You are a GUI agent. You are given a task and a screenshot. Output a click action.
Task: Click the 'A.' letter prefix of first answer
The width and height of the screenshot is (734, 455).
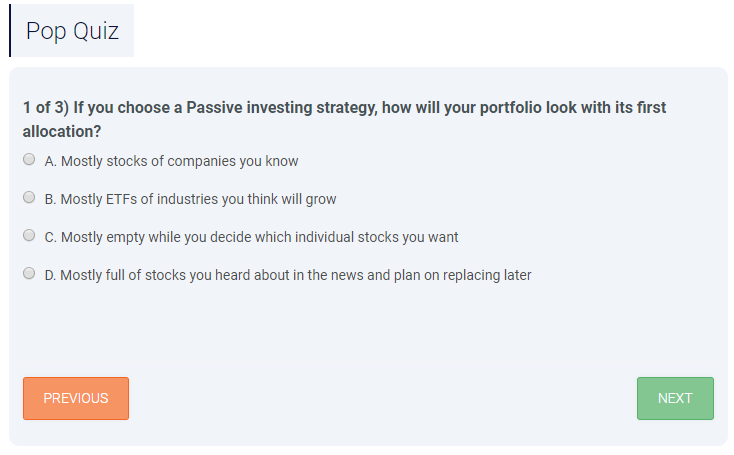(x=51, y=161)
